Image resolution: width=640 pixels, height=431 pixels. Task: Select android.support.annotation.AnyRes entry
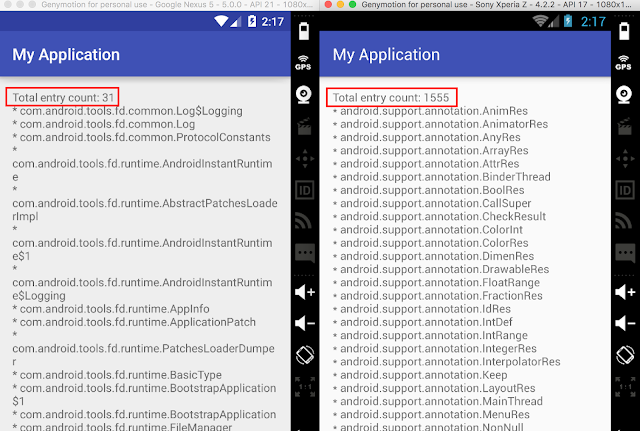(427, 138)
